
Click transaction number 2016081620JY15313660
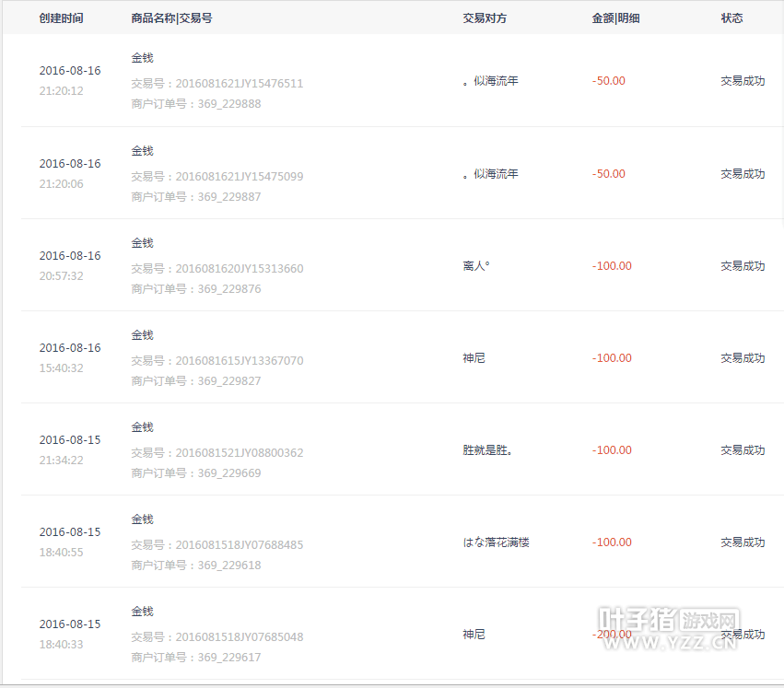click(239, 269)
